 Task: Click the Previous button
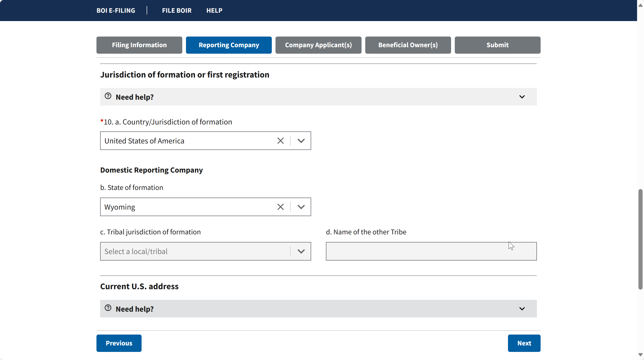click(119, 343)
